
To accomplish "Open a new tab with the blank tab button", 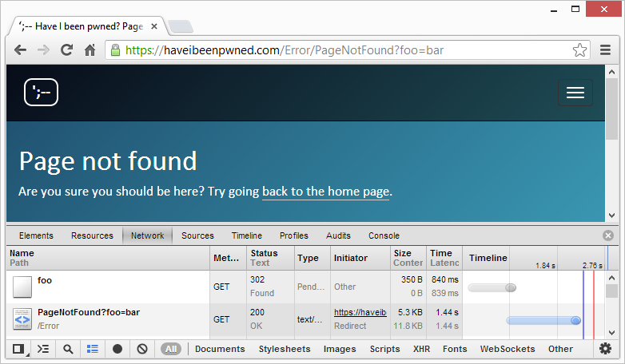I will click(181, 26).
